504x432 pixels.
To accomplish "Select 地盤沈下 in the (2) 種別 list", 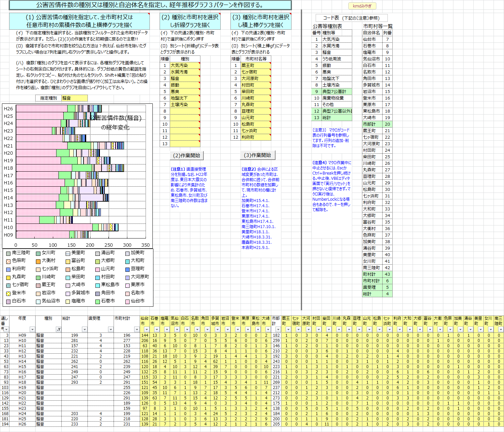I will [x=185, y=98].
